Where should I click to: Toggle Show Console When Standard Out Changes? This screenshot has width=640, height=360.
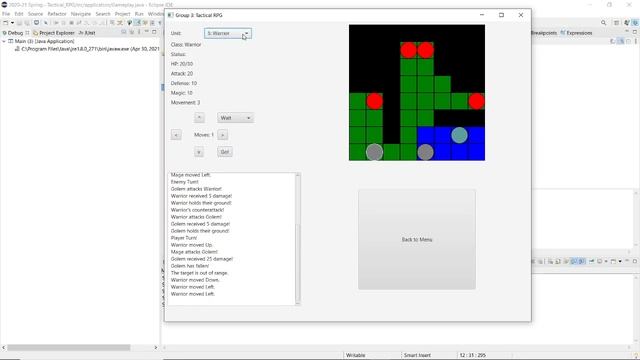(x=573, y=261)
